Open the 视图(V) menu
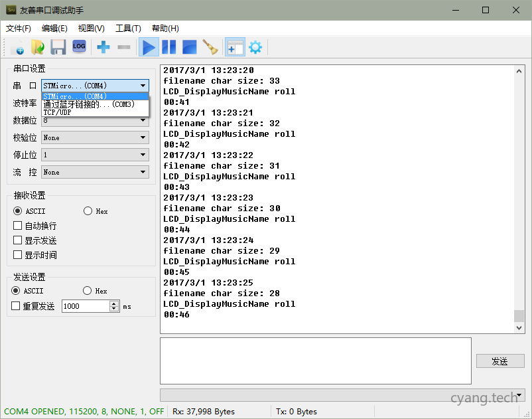This screenshot has width=532, height=419. [91, 29]
